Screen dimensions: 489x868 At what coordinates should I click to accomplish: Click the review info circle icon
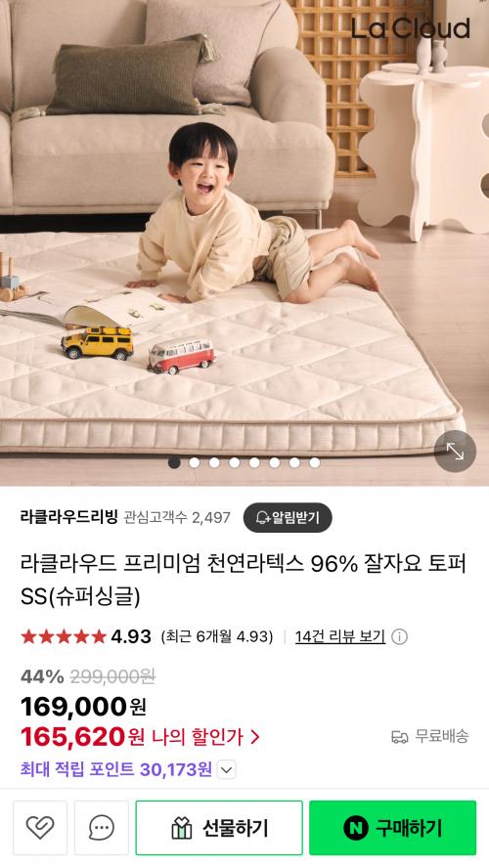coord(399,636)
